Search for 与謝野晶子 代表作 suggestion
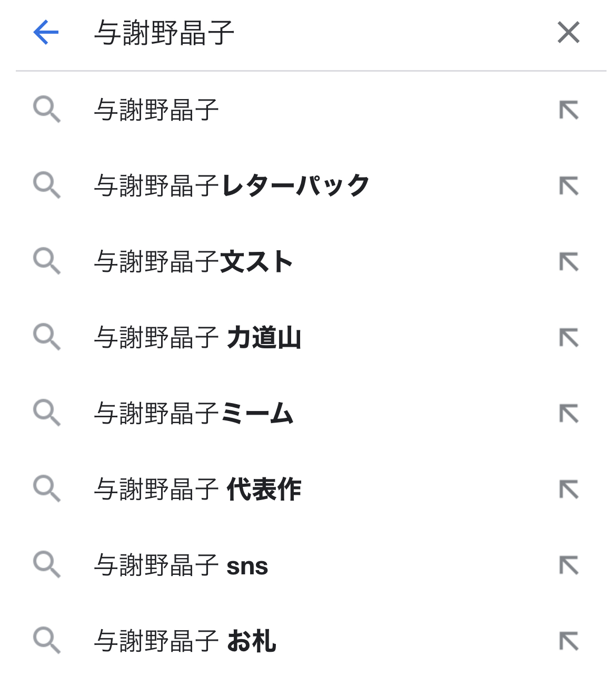This screenshot has width=616, height=695. point(197,490)
